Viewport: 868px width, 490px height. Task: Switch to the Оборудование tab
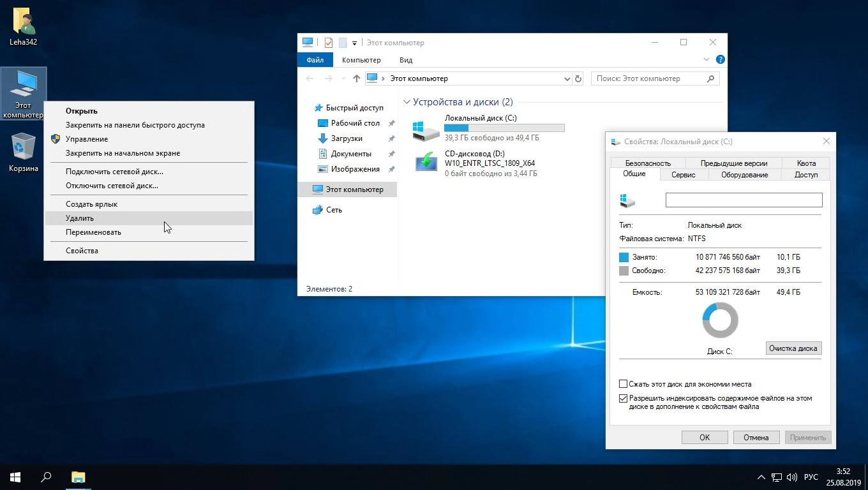[744, 175]
